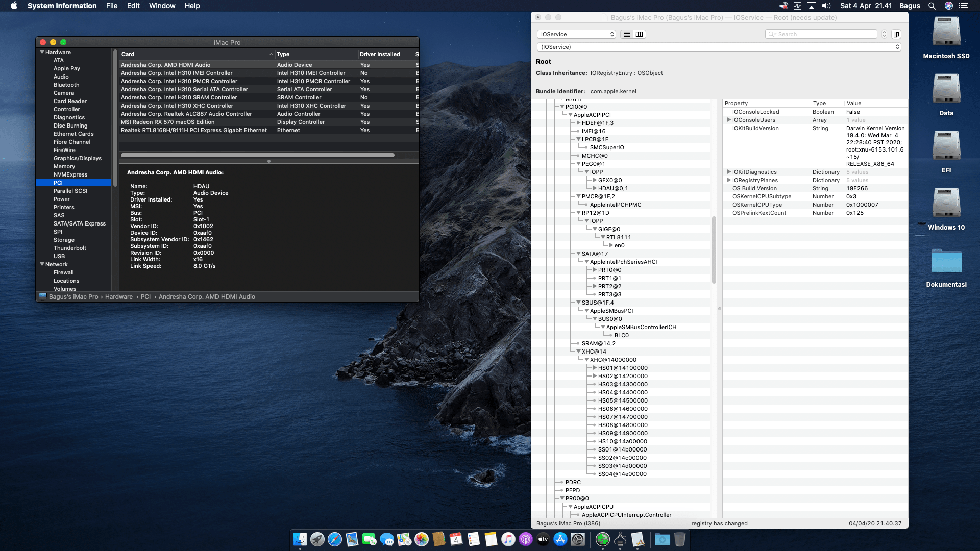The image size is (980, 551).
Task: Switch to System Information in Dock
Action: click(x=620, y=539)
